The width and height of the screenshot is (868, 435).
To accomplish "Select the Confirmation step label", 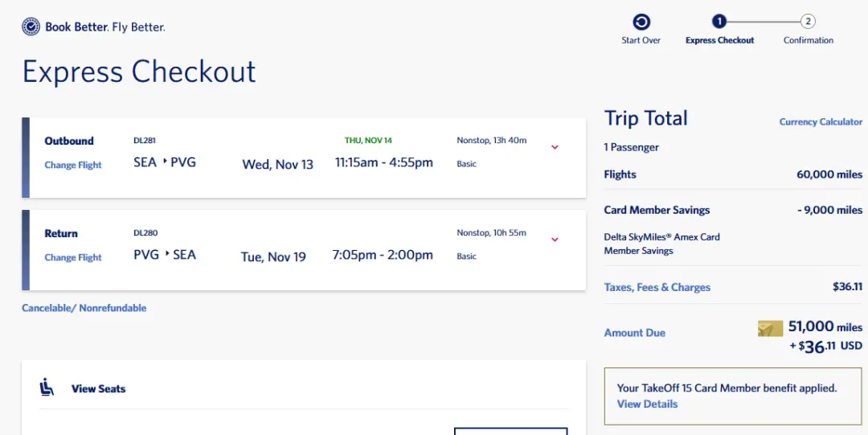I will pos(808,40).
